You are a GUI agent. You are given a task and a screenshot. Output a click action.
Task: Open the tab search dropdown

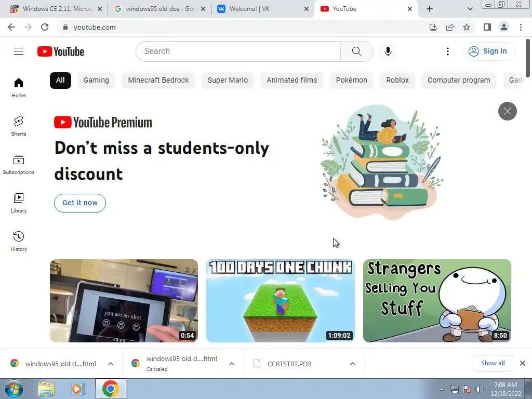(x=470, y=9)
